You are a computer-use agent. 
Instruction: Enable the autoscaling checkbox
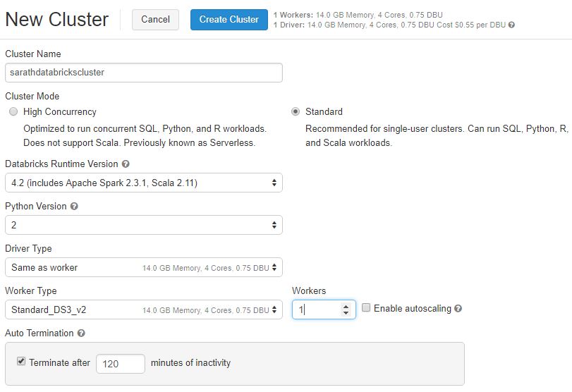(366, 308)
